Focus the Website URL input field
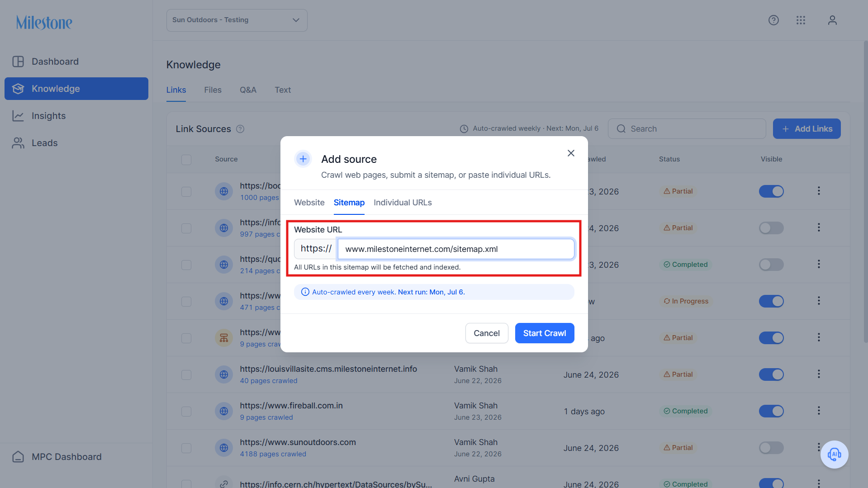This screenshot has width=868, height=488. coord(456,249)
